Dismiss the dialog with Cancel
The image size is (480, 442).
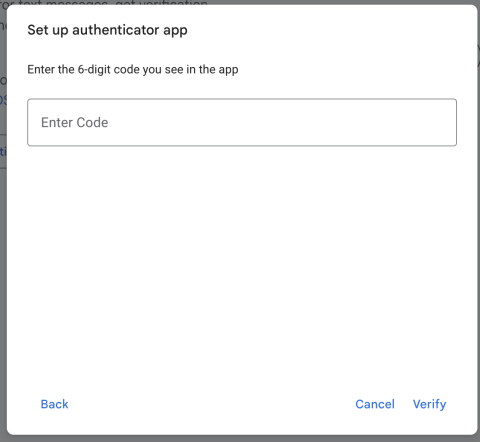(x=375, y=404)
